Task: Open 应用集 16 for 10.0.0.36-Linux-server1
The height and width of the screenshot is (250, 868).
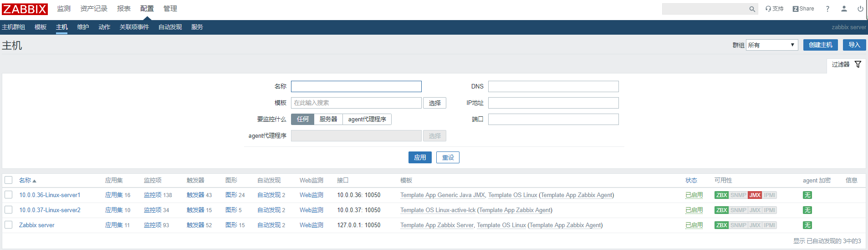Action: (114, 195)
